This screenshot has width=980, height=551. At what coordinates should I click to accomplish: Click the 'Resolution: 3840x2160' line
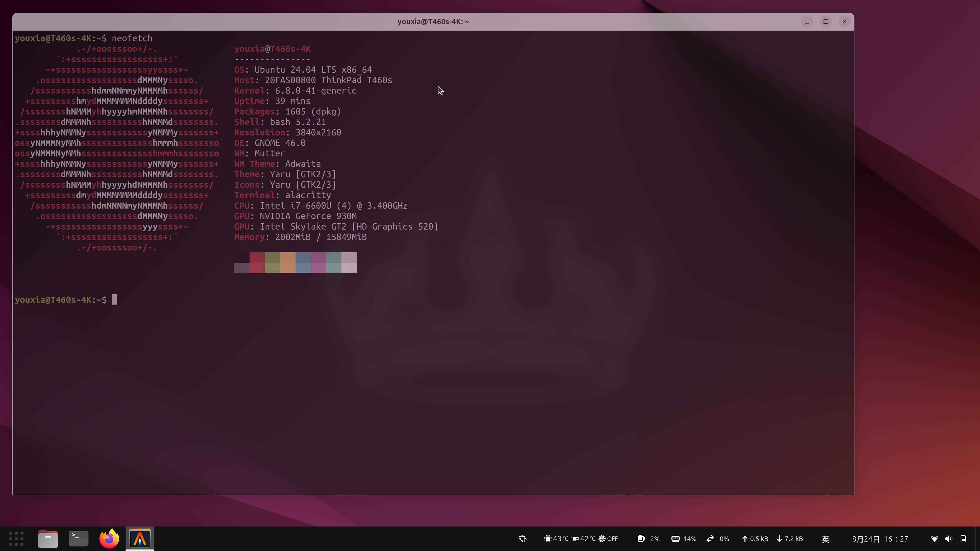point(288,132)
